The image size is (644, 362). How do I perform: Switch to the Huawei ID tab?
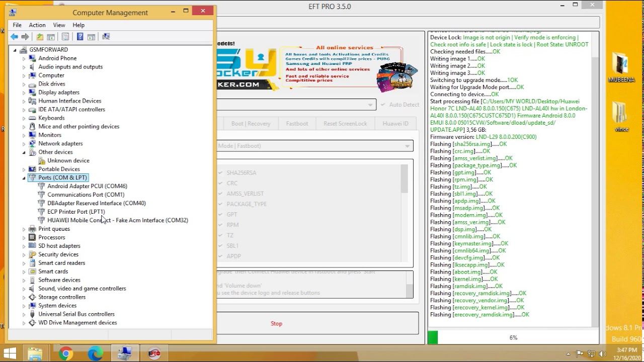(x=395, y=124)
